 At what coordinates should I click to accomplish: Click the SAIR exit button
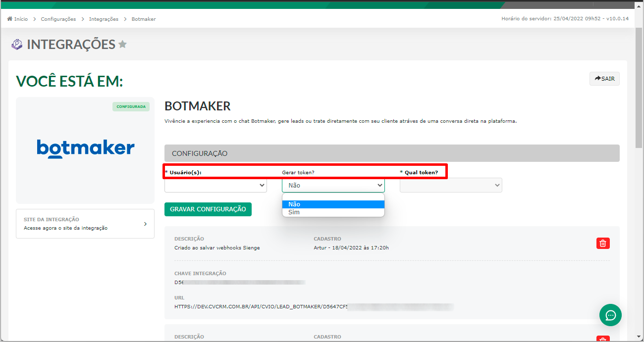click(x=604, y=79)
